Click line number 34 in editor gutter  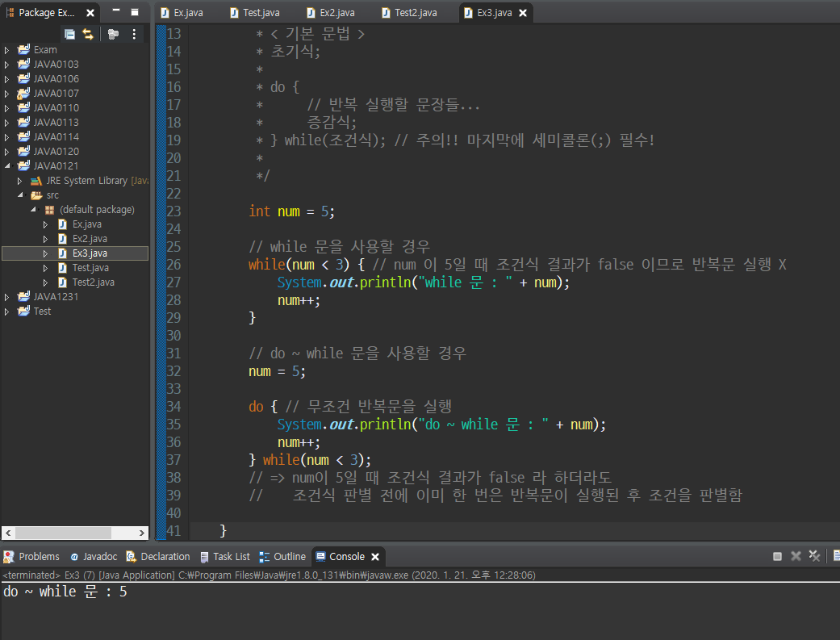point(173,407)
